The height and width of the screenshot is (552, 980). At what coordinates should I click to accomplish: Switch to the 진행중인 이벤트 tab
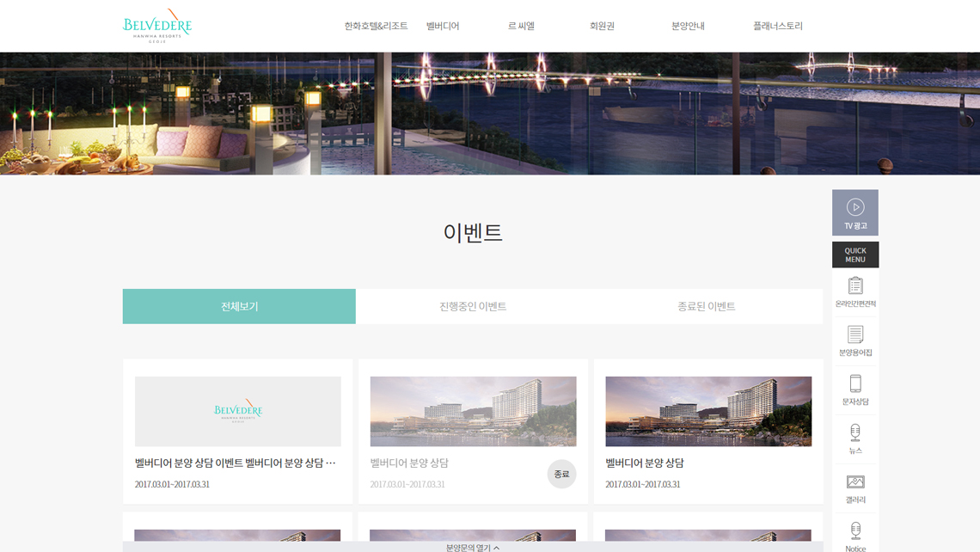(x=473, y=306)
